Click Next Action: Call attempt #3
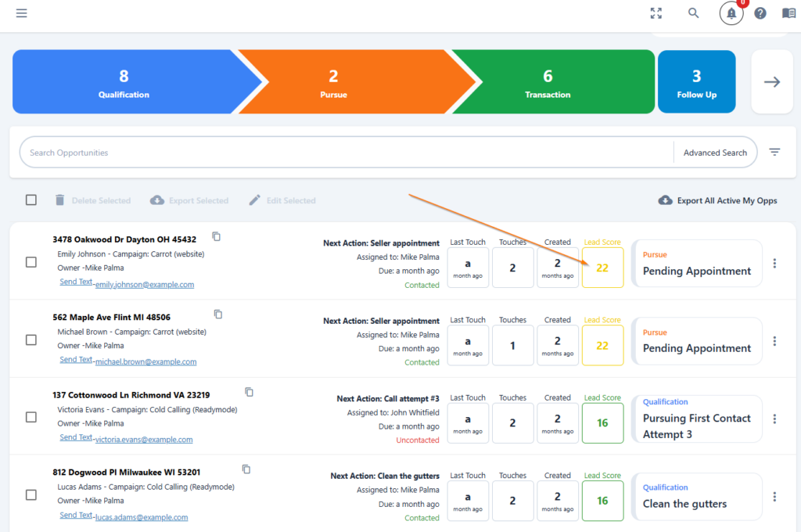 click(x=388, y=399)
